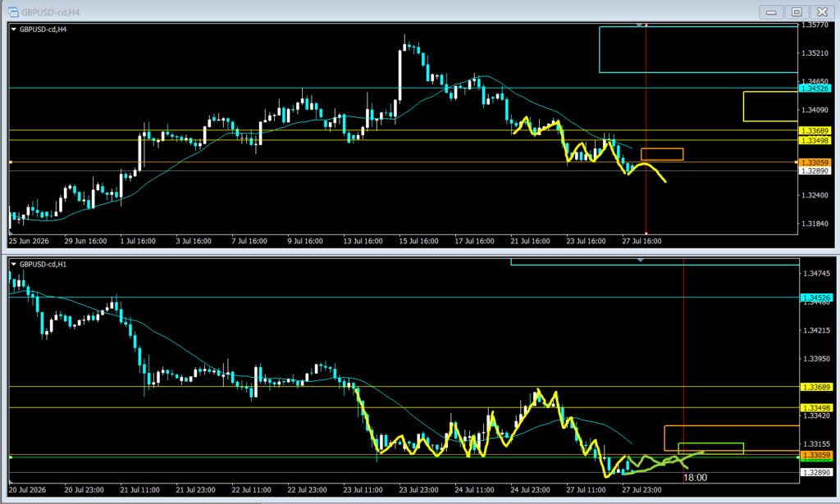Image resolution: width=840 pixels, height=504 pixels.
Task: Click 27 Jul 11:00 on the H1 time axis
Action: 586,490
